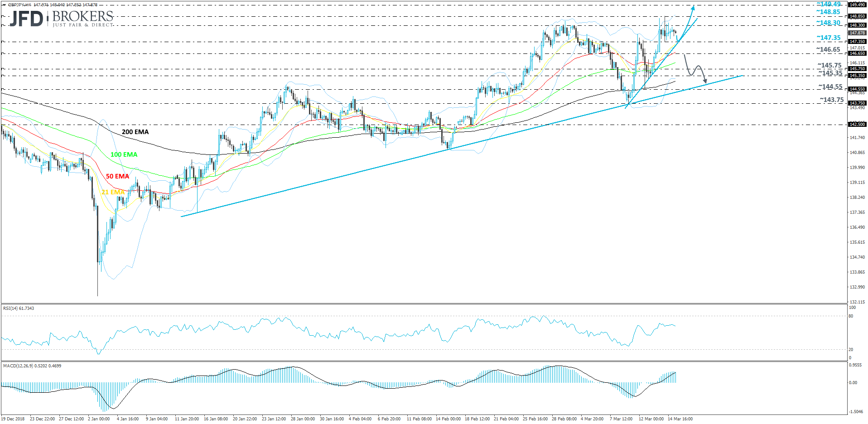Click the 200 EMA legend label
Viewport: 868px width, 424px height.
click(x=135, y=132)
